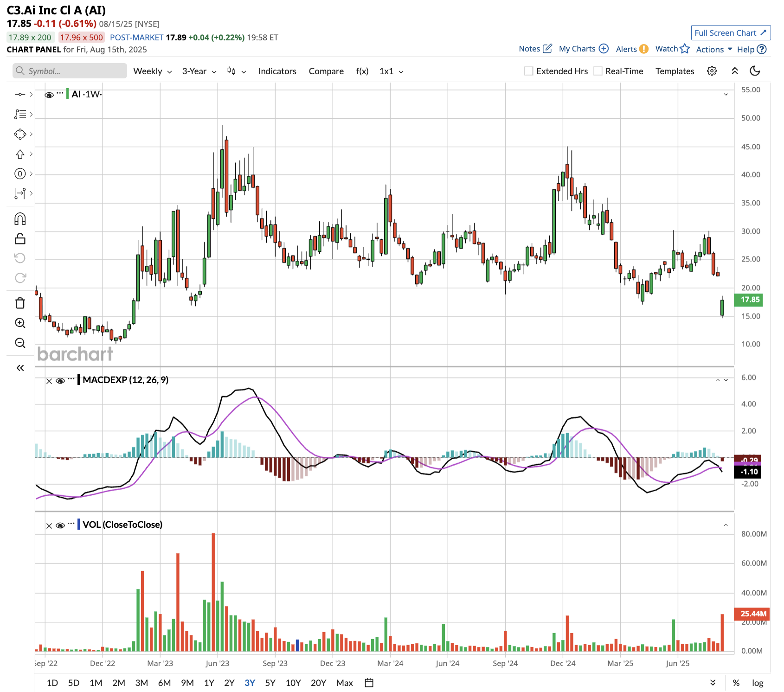This screenshot has height=692, width=784.
Task: Focus the Symbol search field
Action: click(x=70, y=71)
